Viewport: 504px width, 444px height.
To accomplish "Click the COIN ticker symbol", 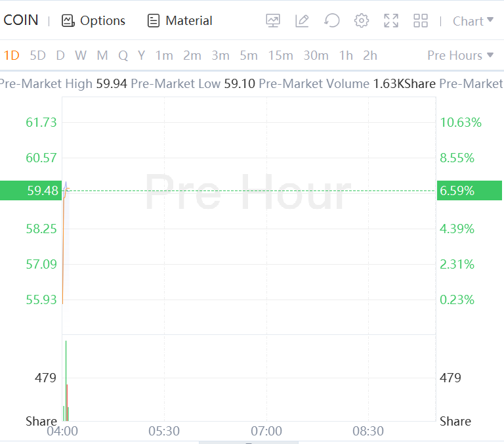I will pyautogui.click(x=21, y=20).
